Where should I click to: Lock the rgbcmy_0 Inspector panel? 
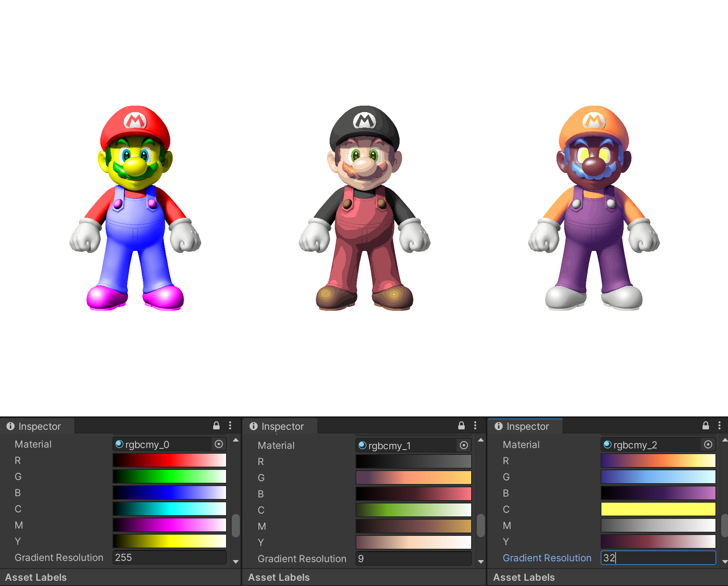pos(216,425)
